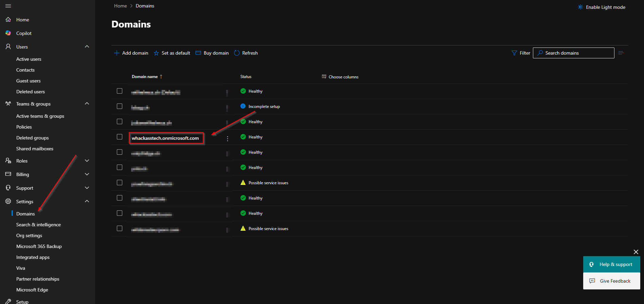This screenshot has width=644, height=304.
Task: Collapse the Teams & groups section chevron
Action: 87,103
